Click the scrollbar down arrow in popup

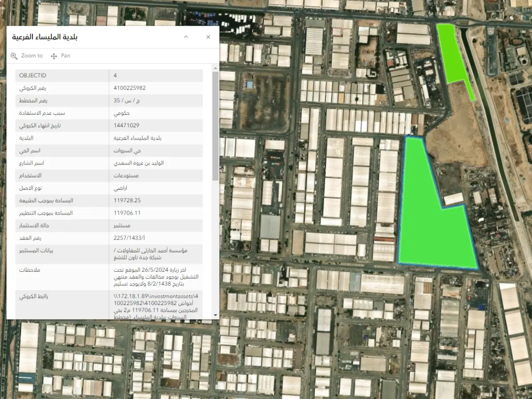(215, 314)
